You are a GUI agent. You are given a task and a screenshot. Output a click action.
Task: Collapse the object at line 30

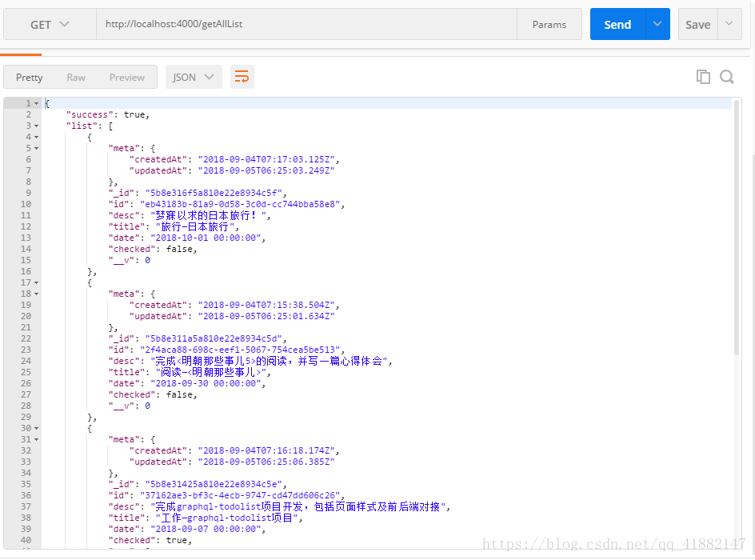point(37,428)
